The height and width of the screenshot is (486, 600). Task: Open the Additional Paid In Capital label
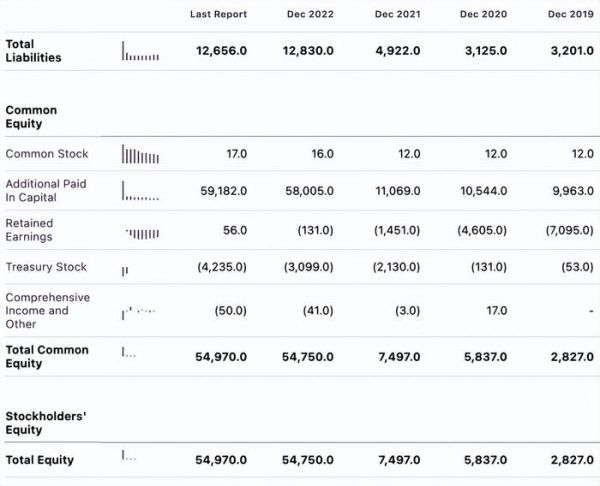click(46, 191)
